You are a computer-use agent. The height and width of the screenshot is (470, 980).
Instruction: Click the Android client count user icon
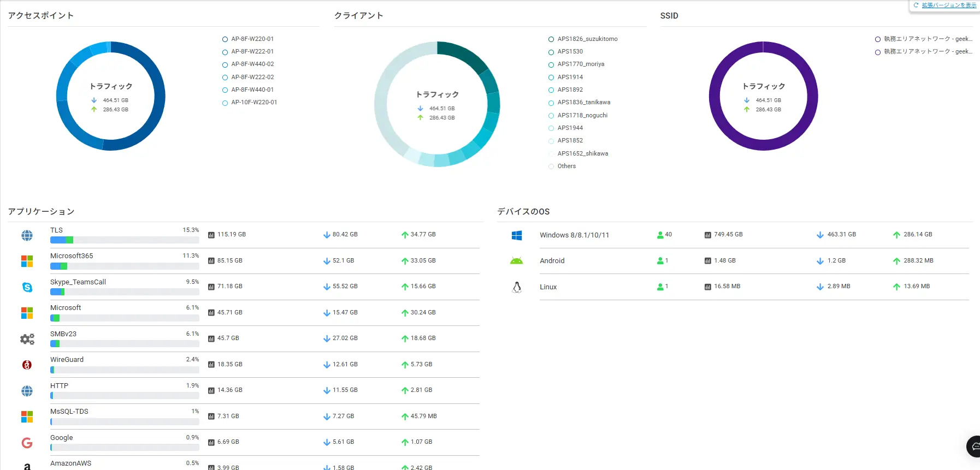click(660, 261)
